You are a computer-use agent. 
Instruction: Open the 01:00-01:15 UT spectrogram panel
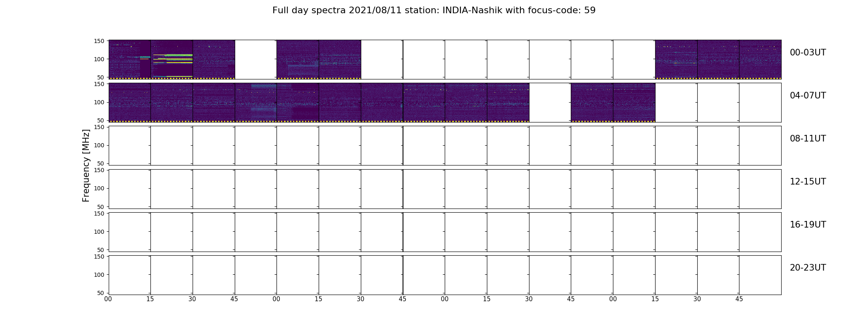298,60
